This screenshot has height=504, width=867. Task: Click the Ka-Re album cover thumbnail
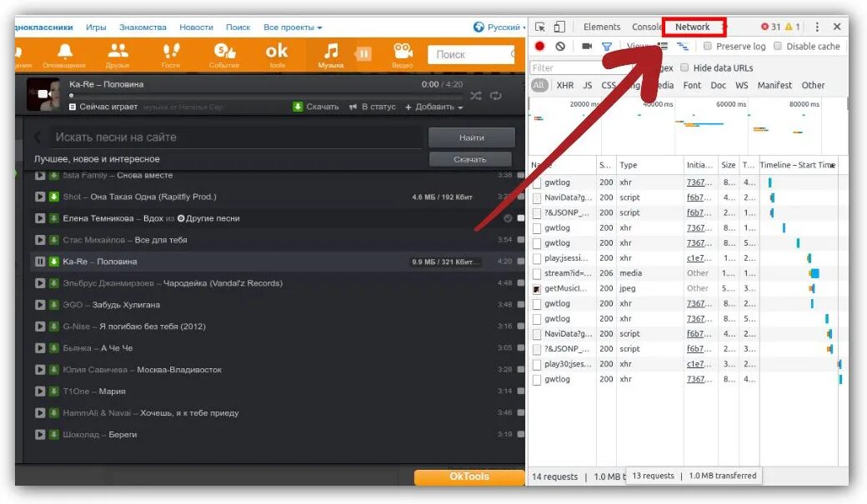click(43, 94)
